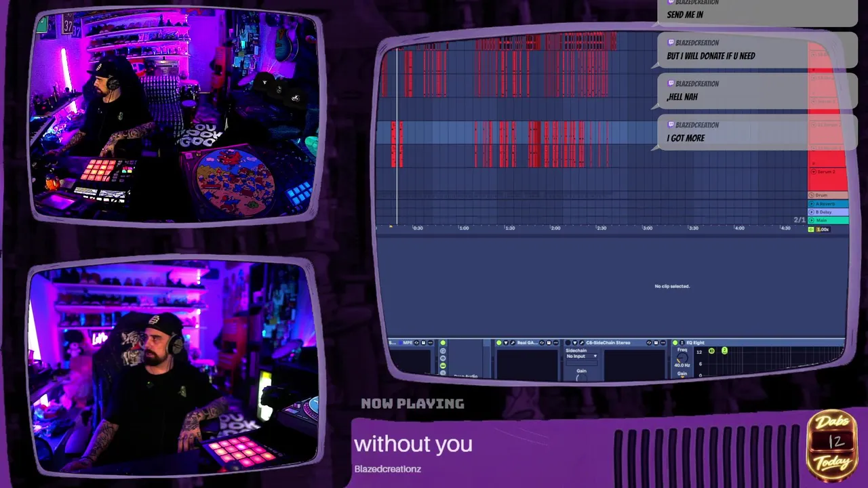Select EQ Eight band 2 node

coord(724,350)
